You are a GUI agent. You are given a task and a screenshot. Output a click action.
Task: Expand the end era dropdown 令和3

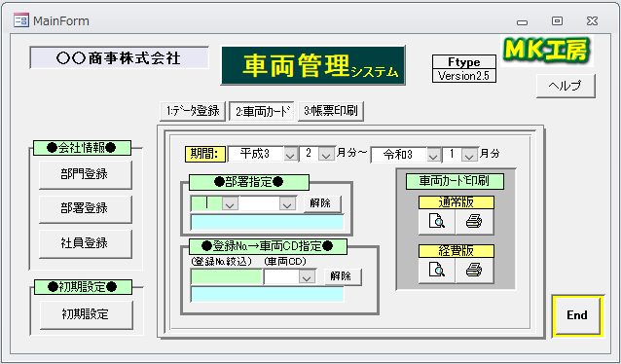[x=433, y=155]
